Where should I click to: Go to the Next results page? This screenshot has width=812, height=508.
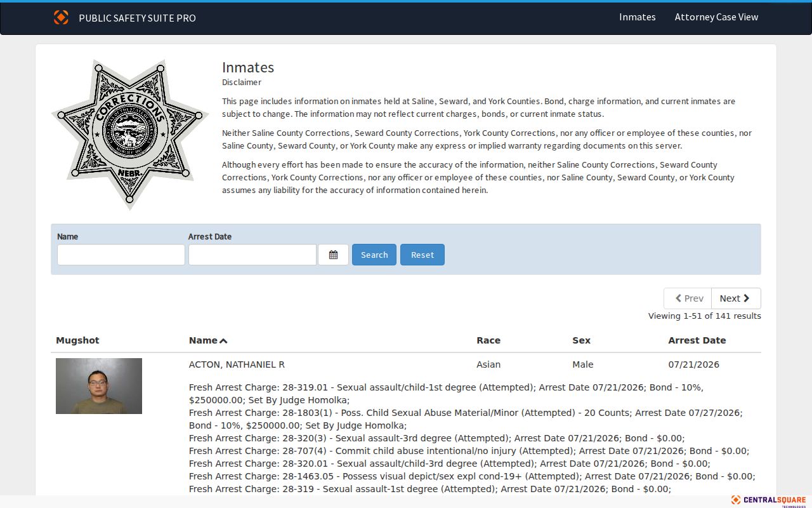[x=736, y=298]
